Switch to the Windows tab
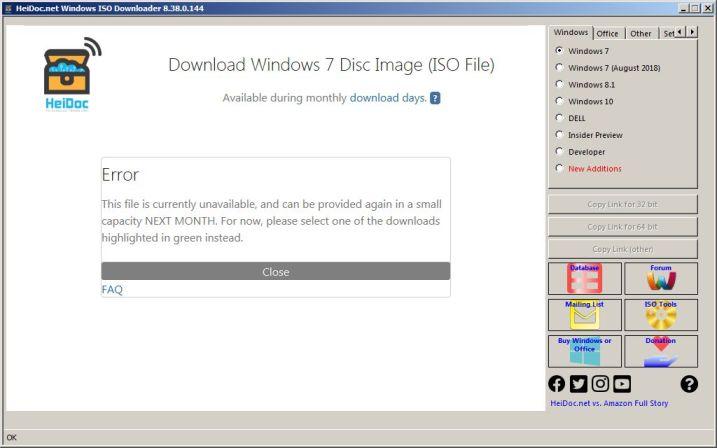Screen dimensions: 717x448 571,32
